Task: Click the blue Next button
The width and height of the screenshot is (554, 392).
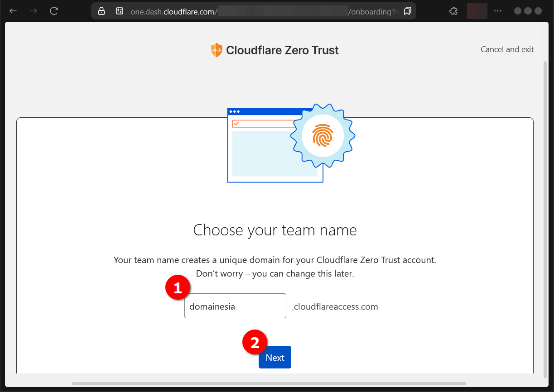Action: [x=275, y=358]
